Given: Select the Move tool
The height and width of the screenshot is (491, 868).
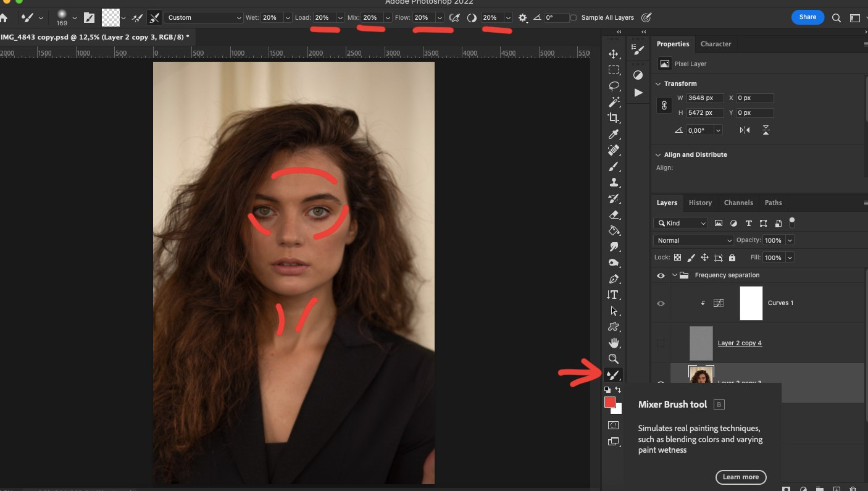Looking at the screenshot, I should (x=614, y=54).
